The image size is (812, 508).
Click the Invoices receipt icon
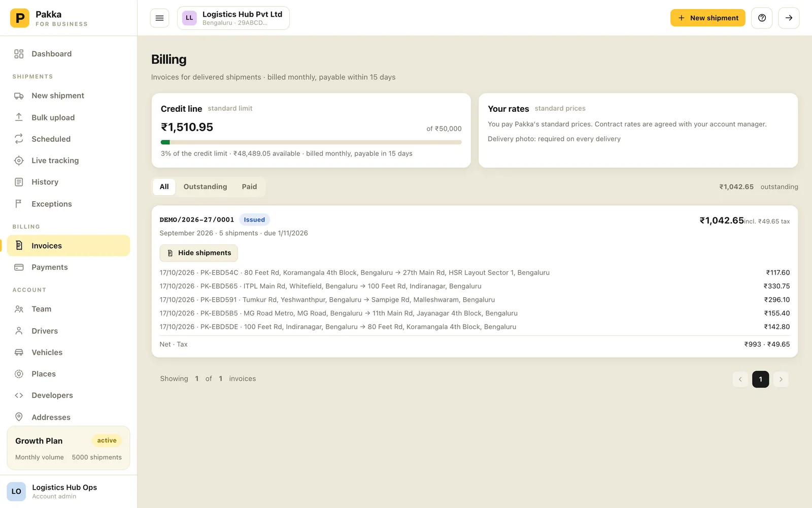[x=19, y=245]
